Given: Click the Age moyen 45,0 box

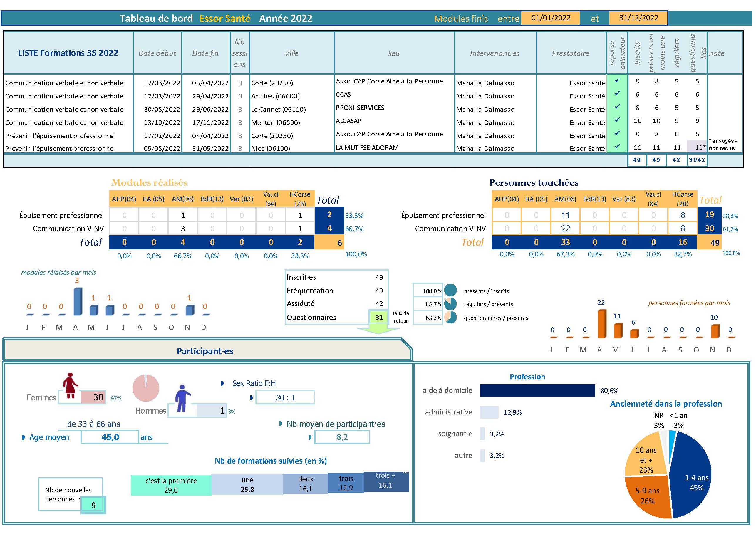Looking at the screenshot, I should [x=110, y=437].
